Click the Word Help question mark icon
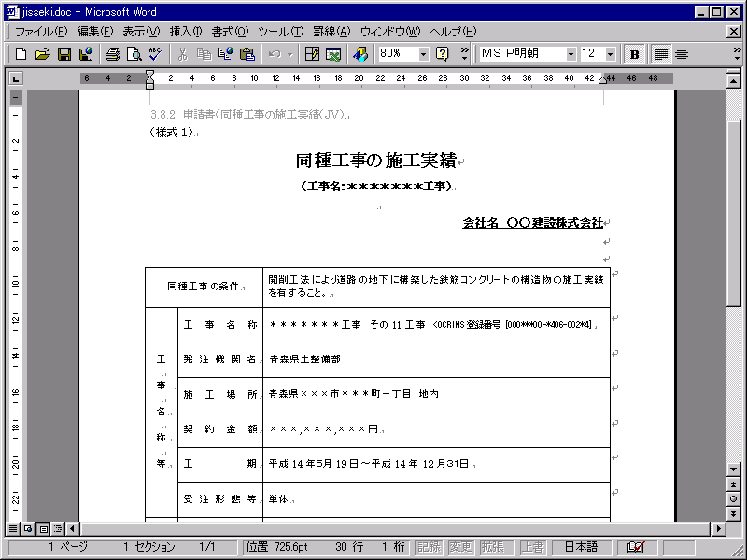747x560 pixels. point(443,54)
